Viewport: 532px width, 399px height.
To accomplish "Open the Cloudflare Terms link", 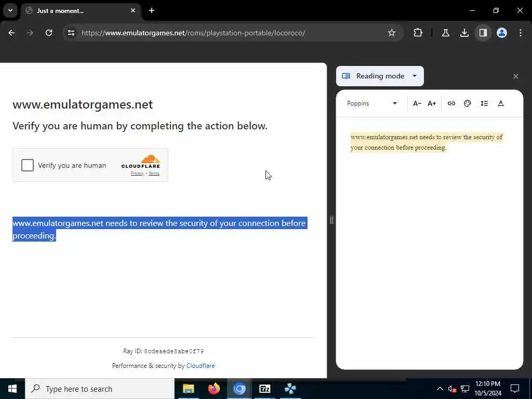I will click(x=154, y=174).
